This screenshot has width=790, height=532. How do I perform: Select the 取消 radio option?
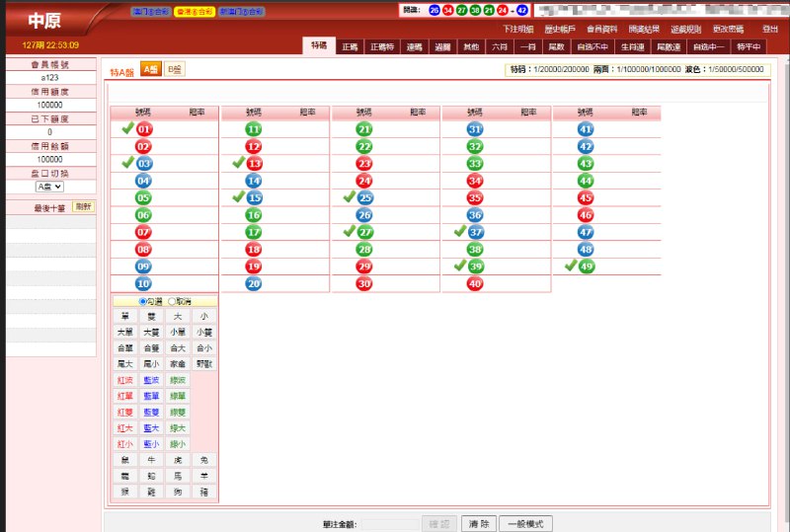174,301
